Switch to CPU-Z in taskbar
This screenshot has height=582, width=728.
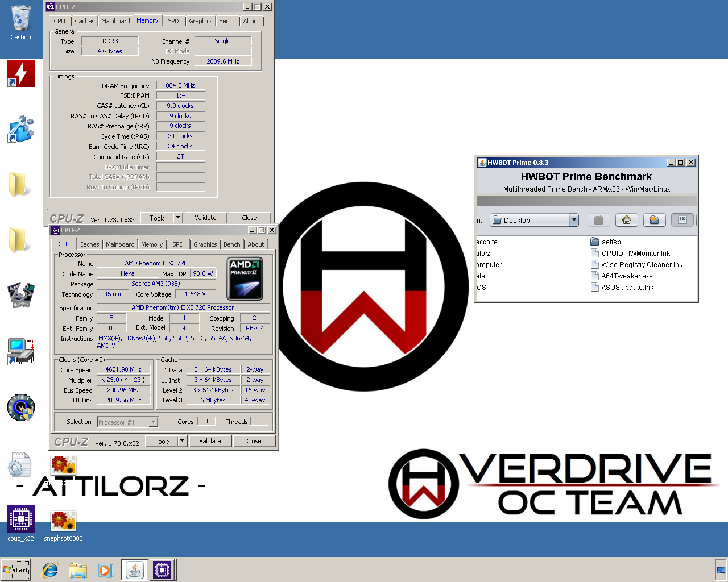pyautogui.click(x=162, y=570)
